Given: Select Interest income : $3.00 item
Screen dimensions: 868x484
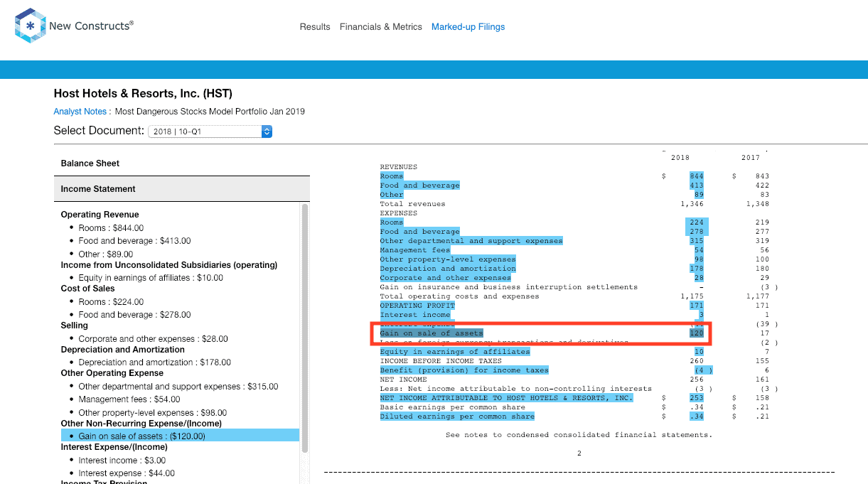Looking at the screenshot, I should [x=122, y=461].
